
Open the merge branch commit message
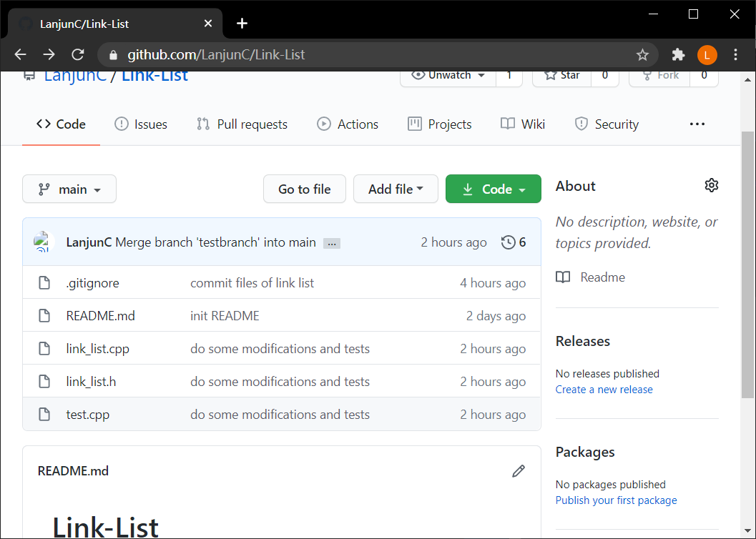tap(215, 242)
